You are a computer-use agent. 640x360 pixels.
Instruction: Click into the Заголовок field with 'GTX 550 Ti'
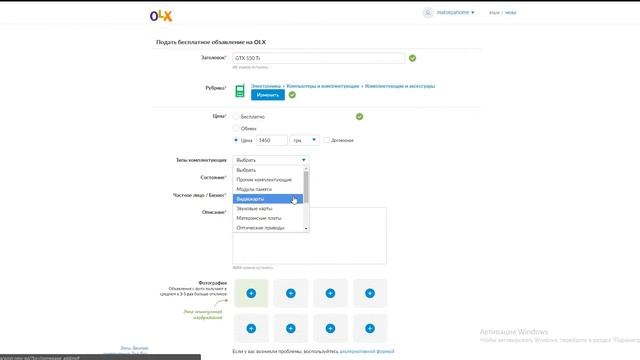coord(318,58)
